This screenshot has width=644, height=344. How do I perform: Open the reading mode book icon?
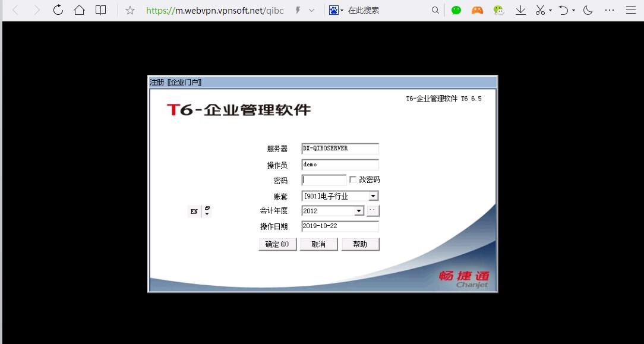[x=100, y=10]
